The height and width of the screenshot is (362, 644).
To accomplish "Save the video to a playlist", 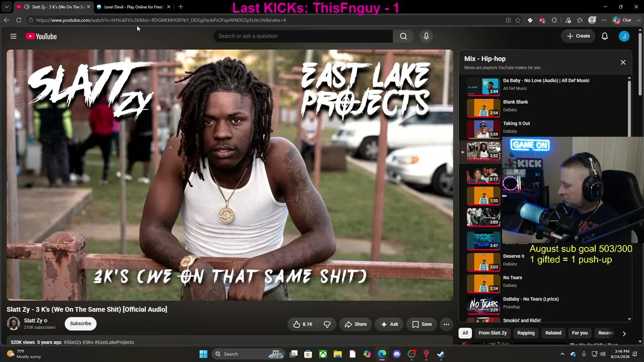I will (x=422, y=324).
